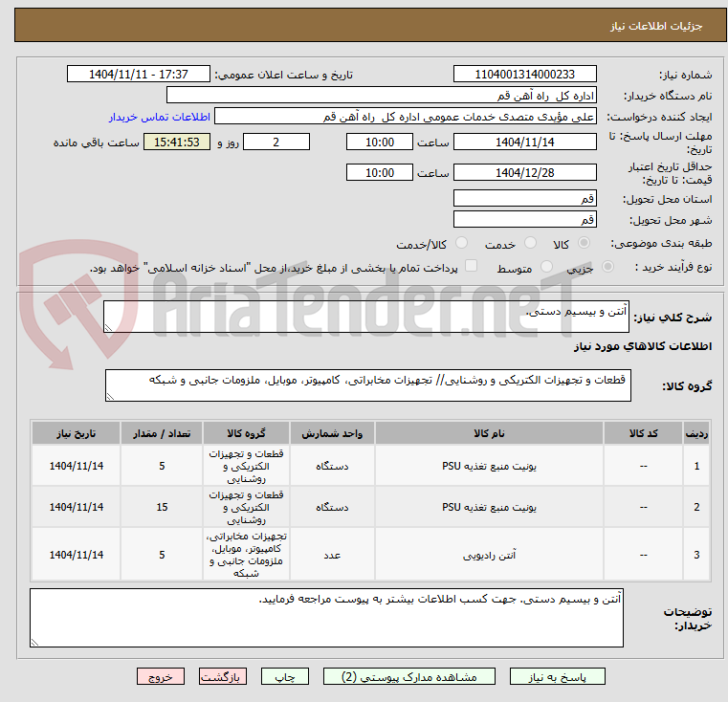Viewport: 728px width, 702px height.
Task: Select the کالا radio button
Action: (585, 243)
